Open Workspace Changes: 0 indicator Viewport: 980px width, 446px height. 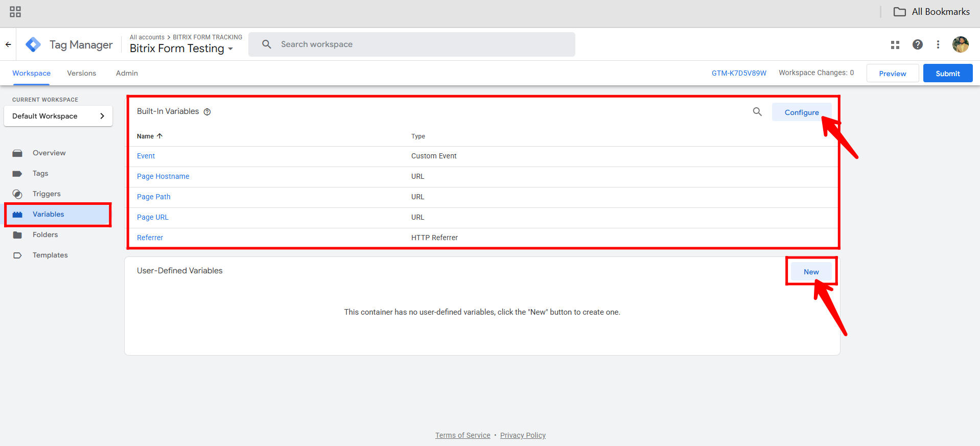click(816, 73)
